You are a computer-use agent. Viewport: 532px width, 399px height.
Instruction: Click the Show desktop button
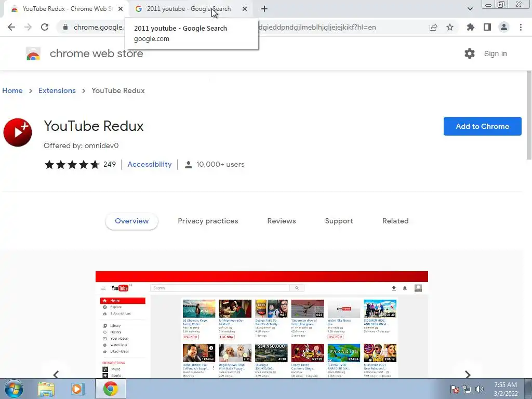pos(529,389)
